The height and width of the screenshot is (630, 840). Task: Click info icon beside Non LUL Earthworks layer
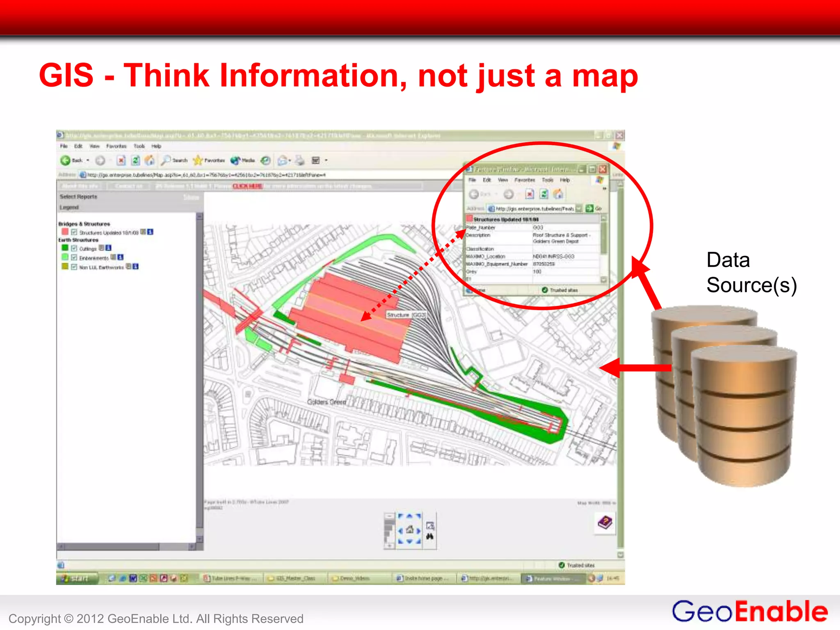136,267
